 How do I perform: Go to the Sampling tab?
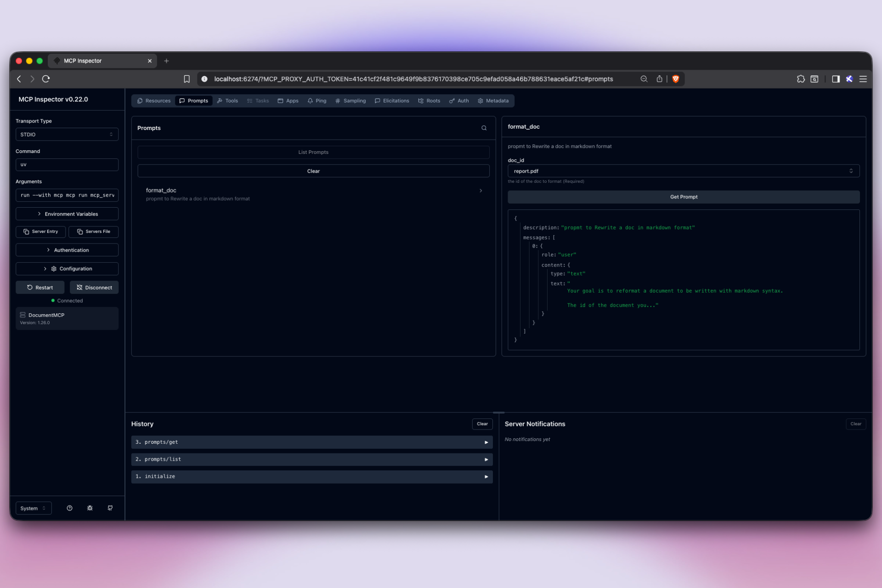[351, 101]
